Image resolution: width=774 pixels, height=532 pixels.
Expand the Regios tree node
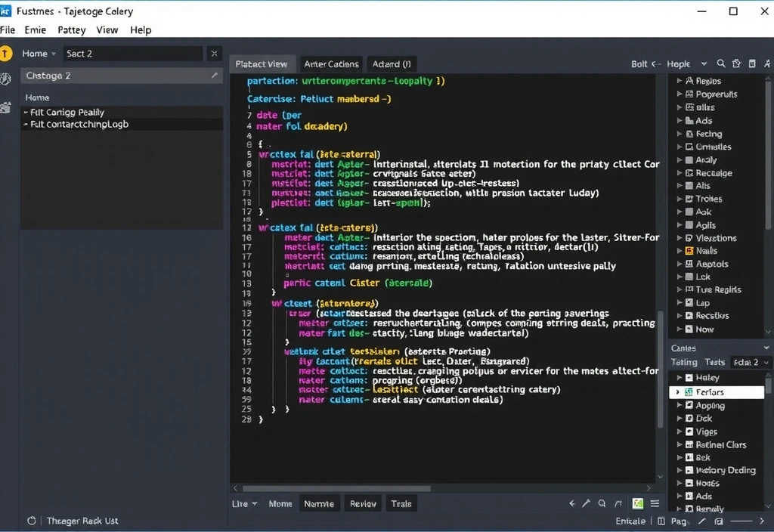pos(680,81)
